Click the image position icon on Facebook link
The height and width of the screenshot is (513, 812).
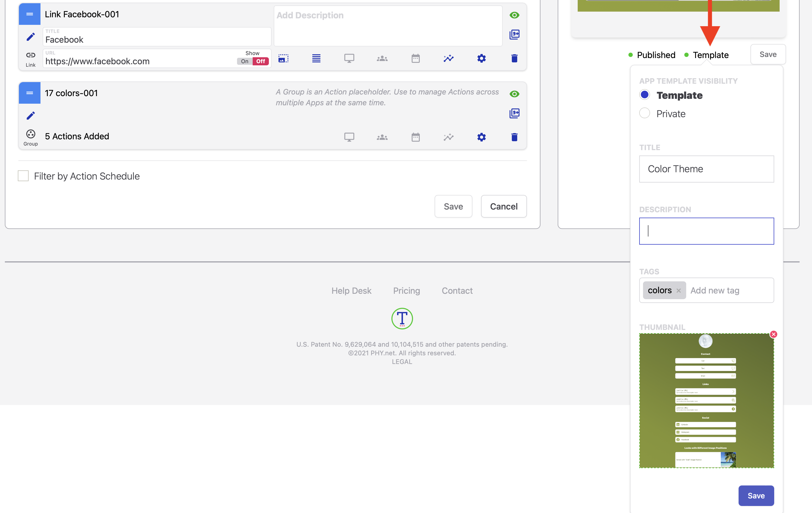click(283, 58)
